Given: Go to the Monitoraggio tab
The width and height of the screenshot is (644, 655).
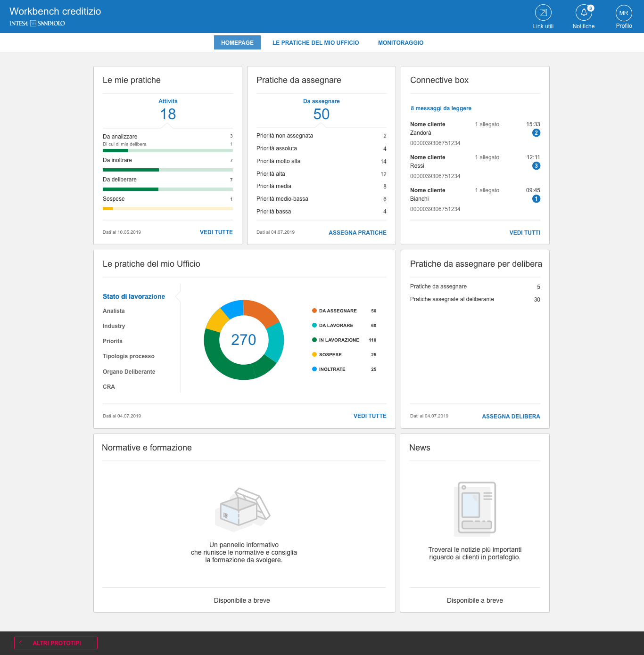Looking at the screenshot, I should coord(401,43).
